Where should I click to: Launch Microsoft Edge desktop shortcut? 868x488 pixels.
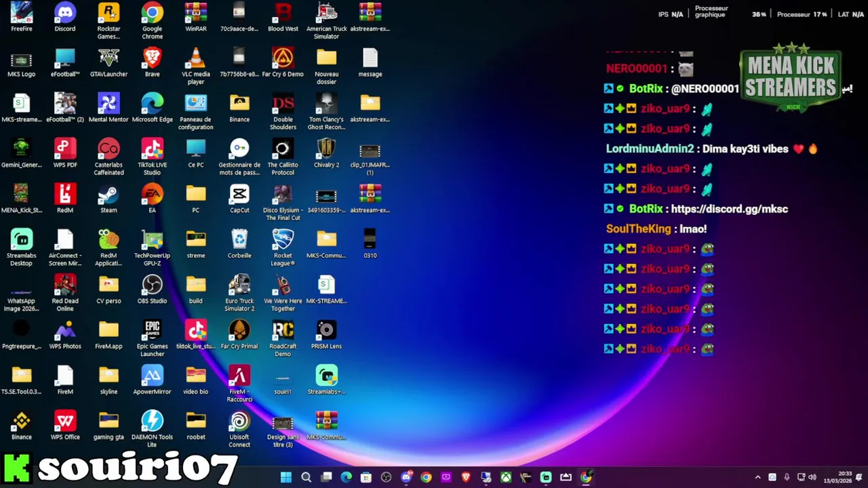tap(152, 108)
